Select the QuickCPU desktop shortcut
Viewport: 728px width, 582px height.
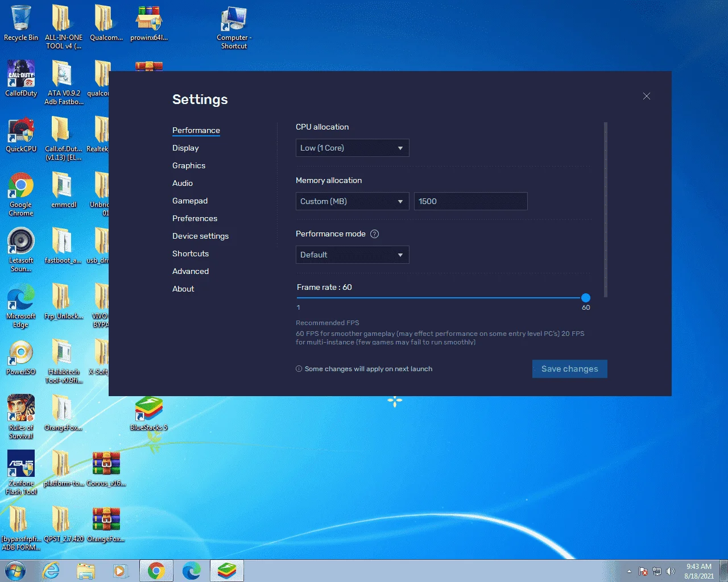[21, 134]
